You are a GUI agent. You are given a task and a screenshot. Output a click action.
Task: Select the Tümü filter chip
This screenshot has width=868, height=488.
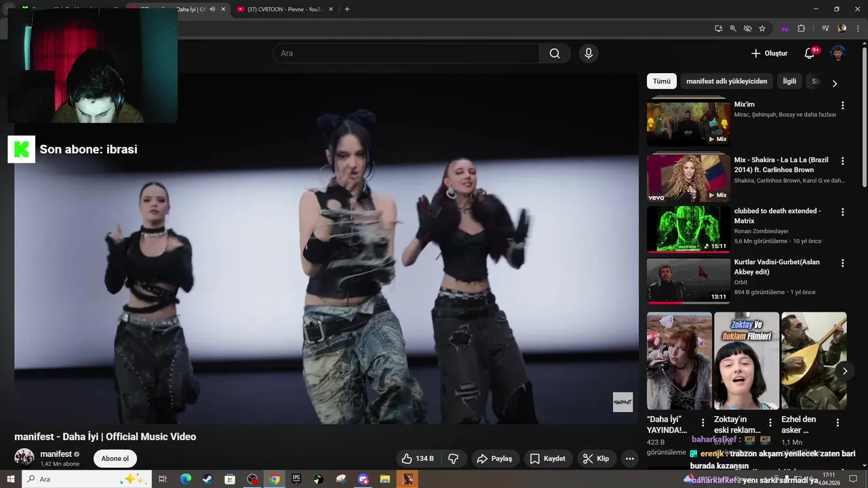[662, 81]
